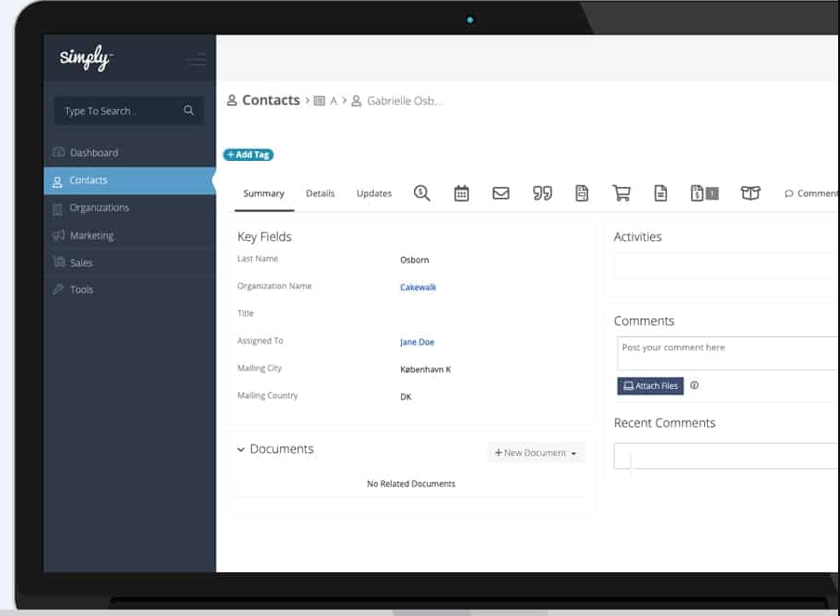Viewport: 840px width, 616px height.
Task: Open the Cakewalk organization link
Action: (418, 288)
